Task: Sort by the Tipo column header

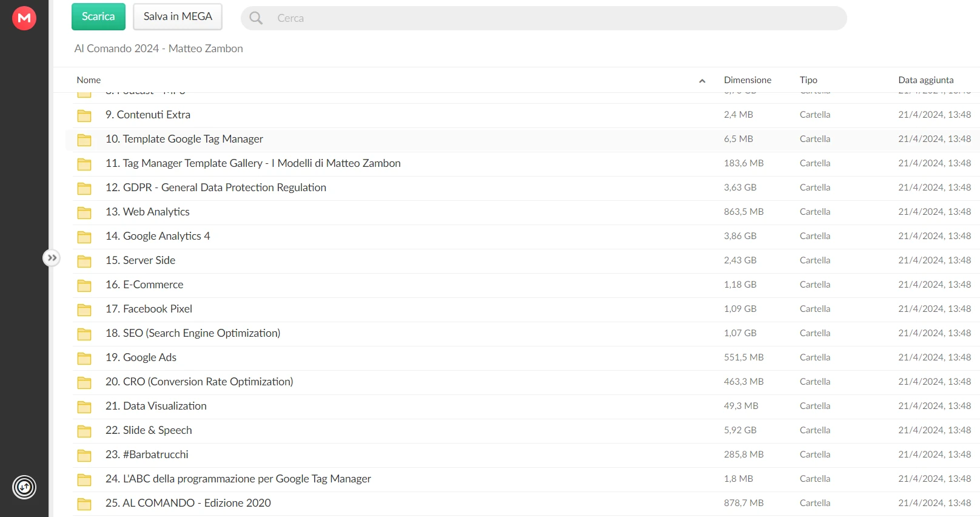Action: point(808,80)
